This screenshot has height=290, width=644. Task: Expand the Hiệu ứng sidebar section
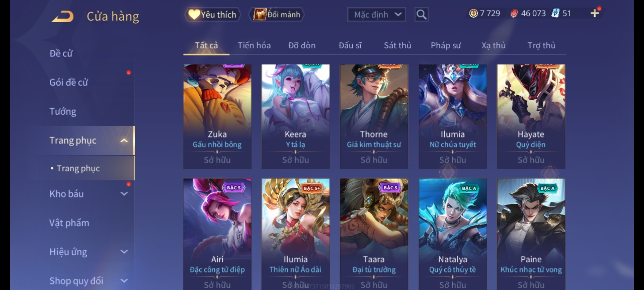[124, 252]
